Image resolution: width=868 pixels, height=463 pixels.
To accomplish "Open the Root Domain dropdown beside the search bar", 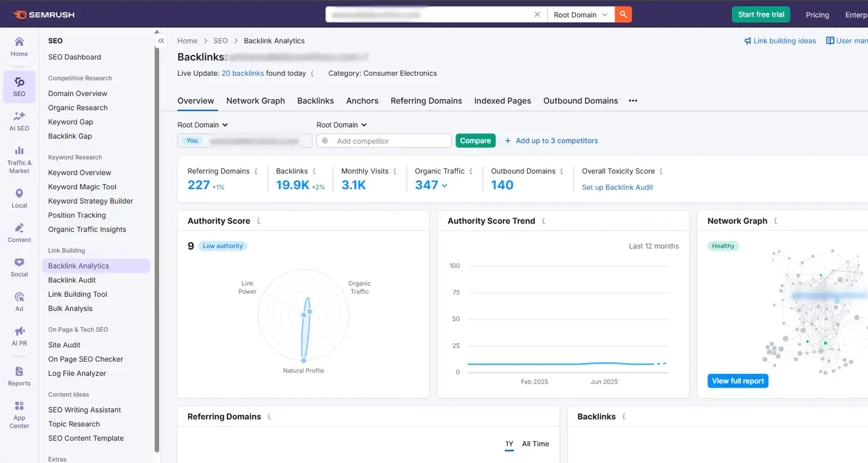I will (x=580, y=15).
